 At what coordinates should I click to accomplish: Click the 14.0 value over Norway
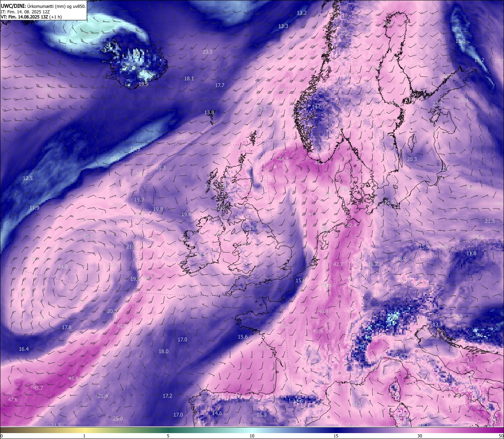click(317, 107)
